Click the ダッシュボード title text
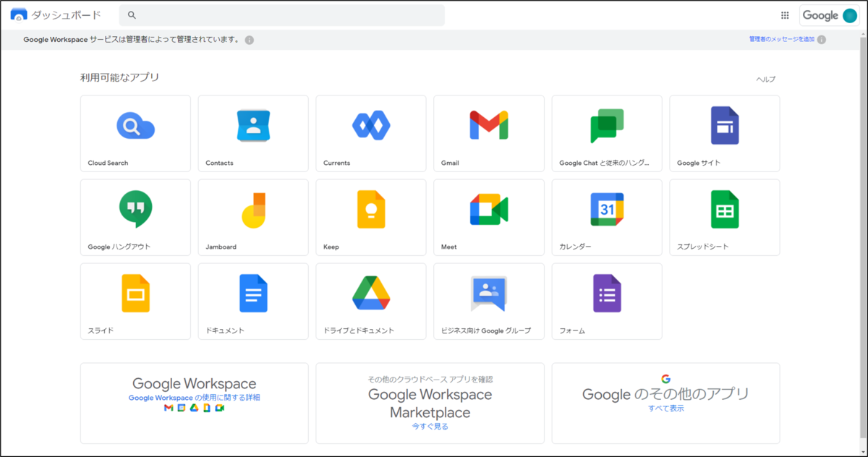Viewport: 868px width, 457px height. click(67, 15)
